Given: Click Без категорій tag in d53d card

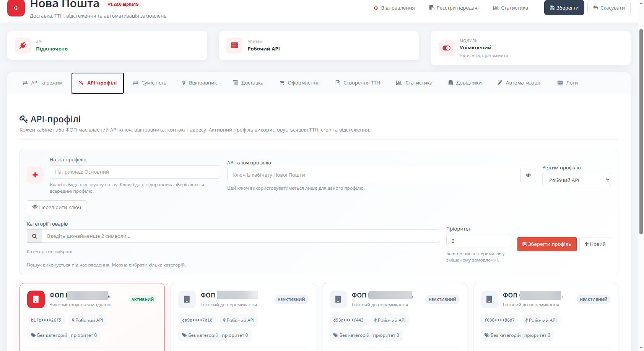Looking at the screenshot, I should point(366,335).
